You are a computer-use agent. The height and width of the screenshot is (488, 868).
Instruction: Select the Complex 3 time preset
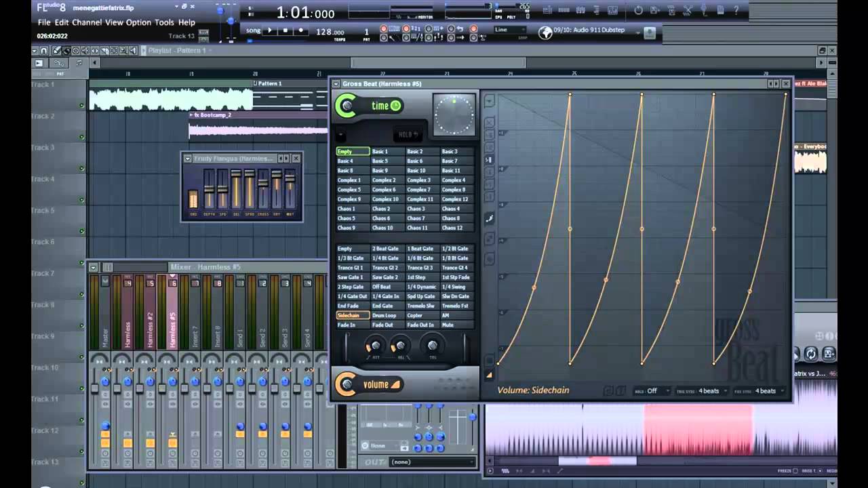tap(422, 180)
